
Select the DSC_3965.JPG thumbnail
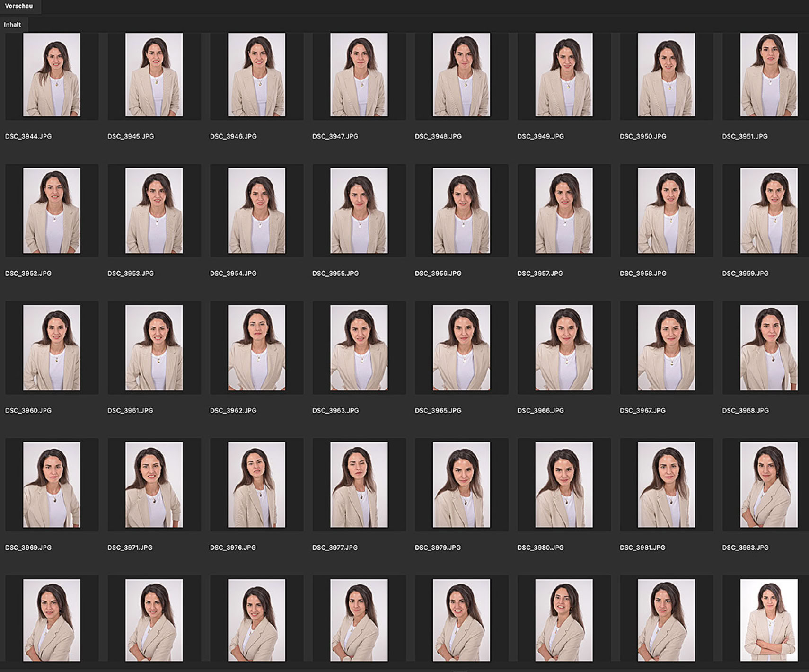point(461,348)
